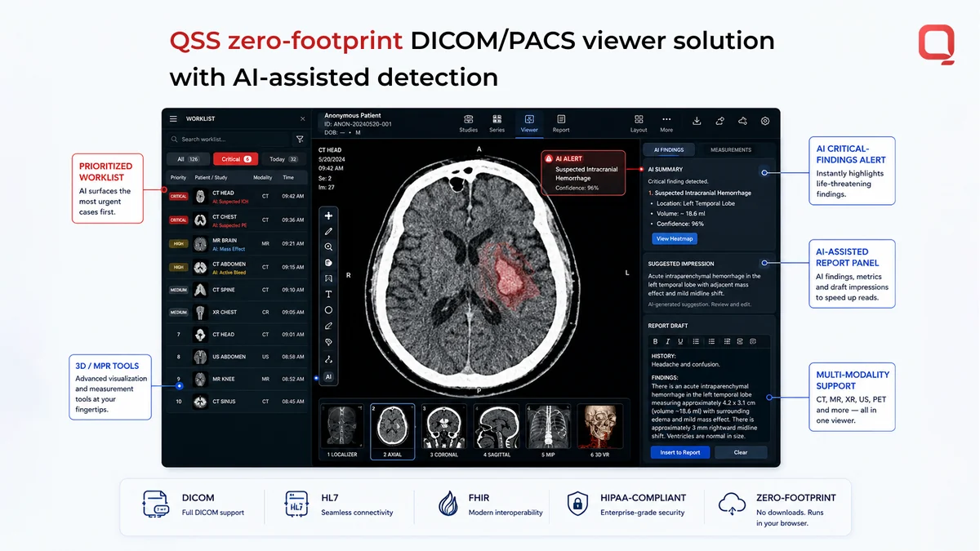
Task: Open the More menu
Action: [x=666, y=123]
